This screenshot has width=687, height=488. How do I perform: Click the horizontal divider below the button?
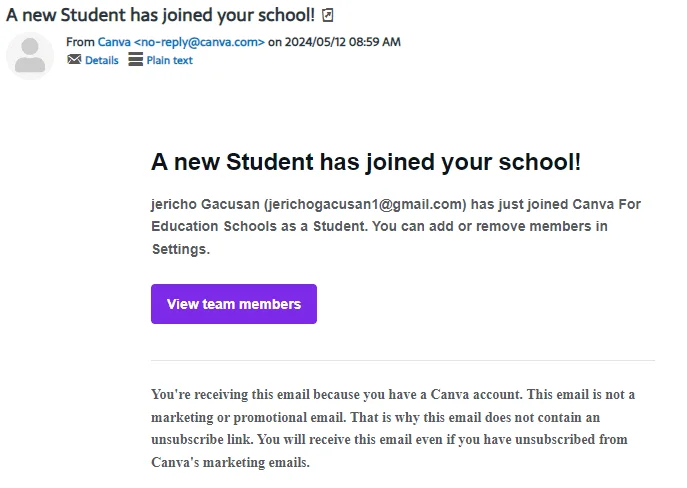click(403, 361)
